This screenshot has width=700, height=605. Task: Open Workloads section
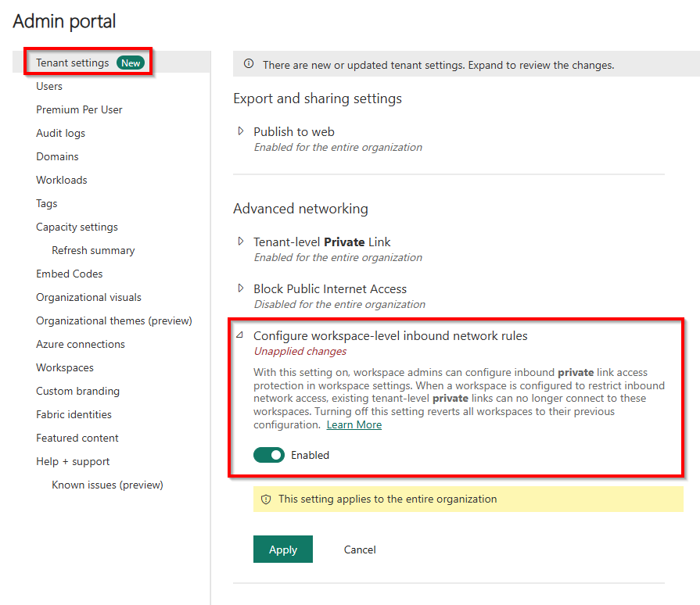click(x=62, y=181)
